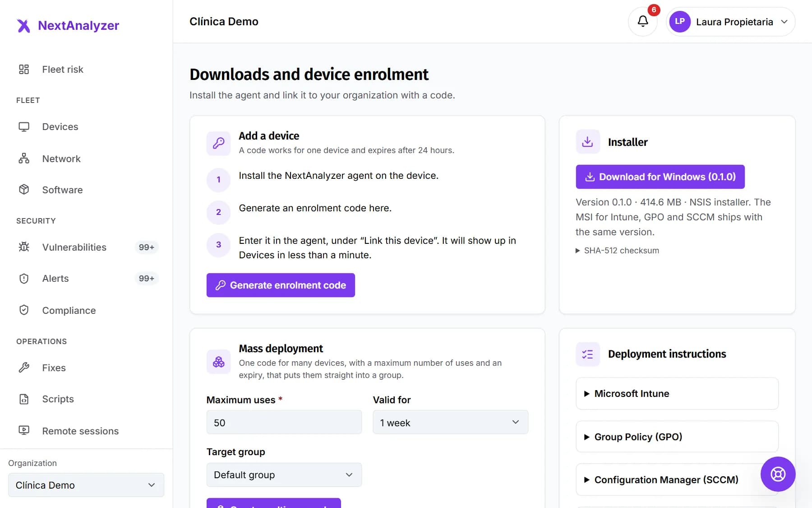Click the Remote sessions screen icon
The image size is (812, 508).
[x=24, y=431]
